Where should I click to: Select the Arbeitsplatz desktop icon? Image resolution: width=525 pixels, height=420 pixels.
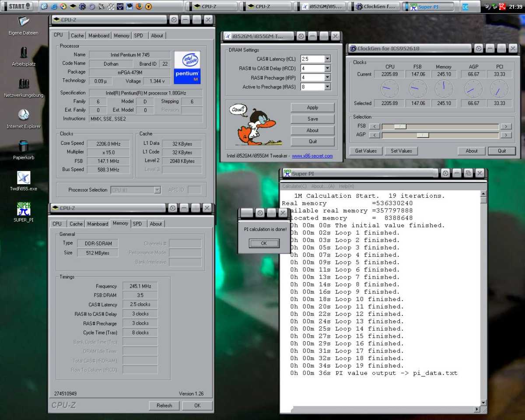point(23,56)
